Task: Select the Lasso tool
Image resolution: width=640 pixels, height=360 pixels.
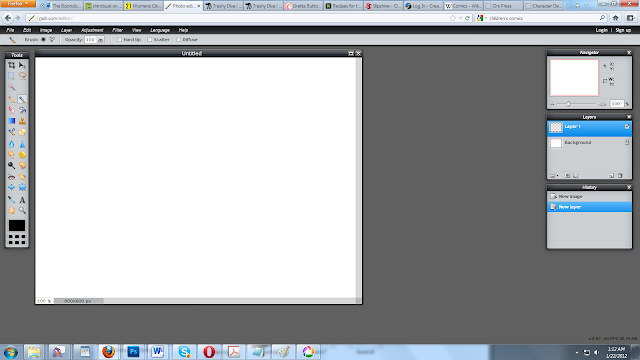Action: (22, 76)
